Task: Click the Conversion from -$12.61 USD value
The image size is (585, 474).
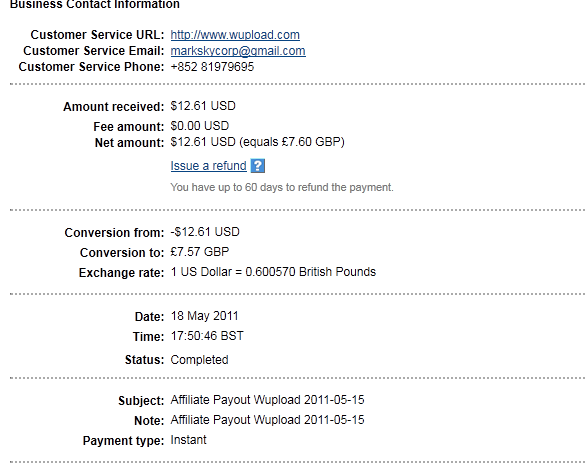Action: pos(205,232)
